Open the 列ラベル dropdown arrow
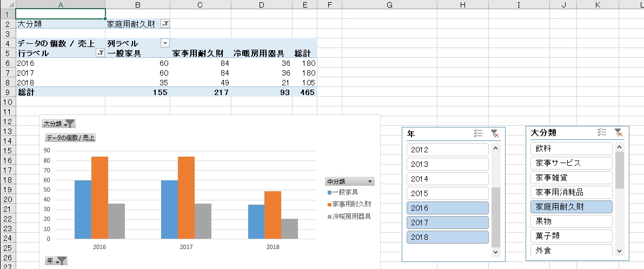 (x=165, y=43)
